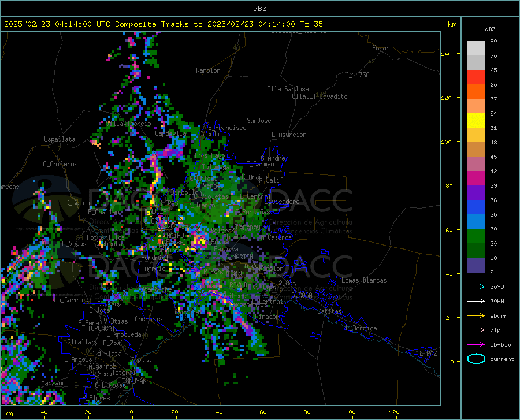Click the C_Chilenos label
This screenshot has height=420, width=520.
(60, 164)
